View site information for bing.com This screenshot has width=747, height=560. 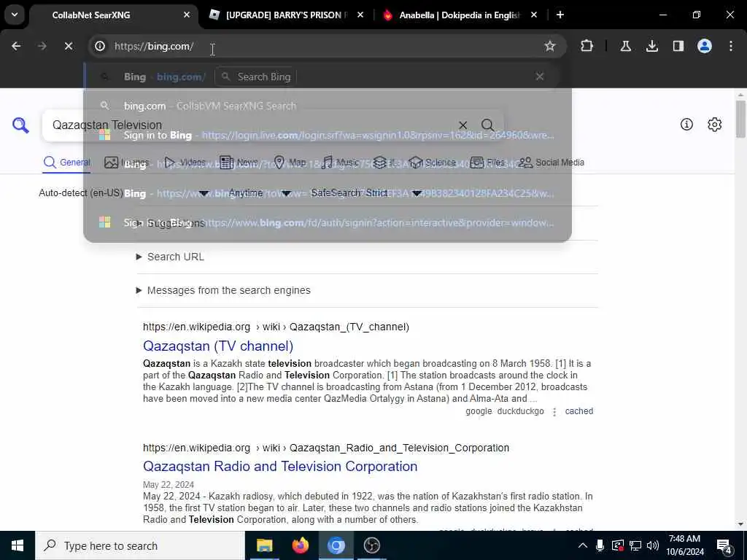point(100,46)
